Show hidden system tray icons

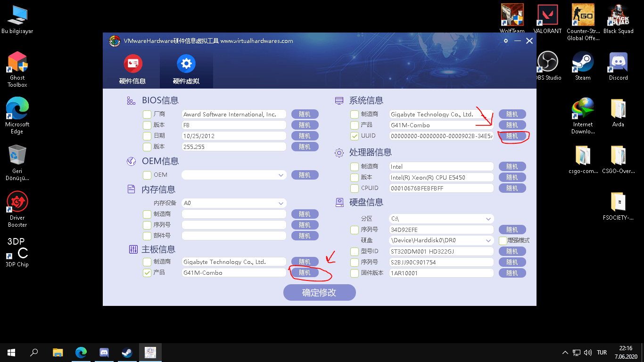(x=565, y=353)
